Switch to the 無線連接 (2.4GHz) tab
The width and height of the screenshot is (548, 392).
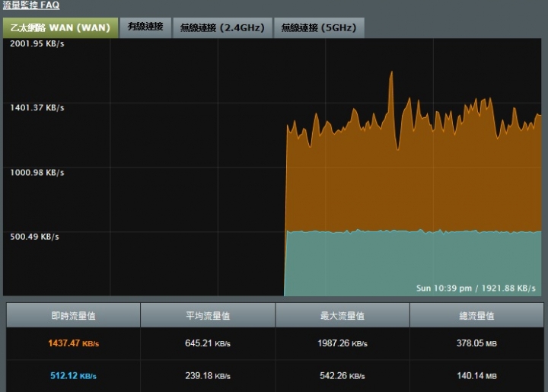(222, 27)
